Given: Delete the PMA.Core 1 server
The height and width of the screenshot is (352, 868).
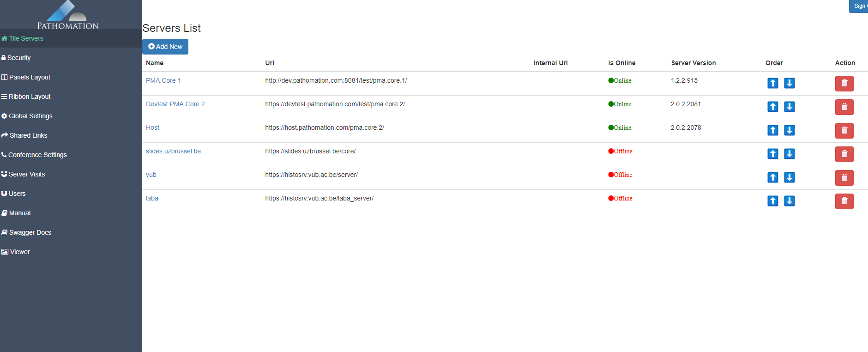Looking at the screenshot, I should [844, 83].
